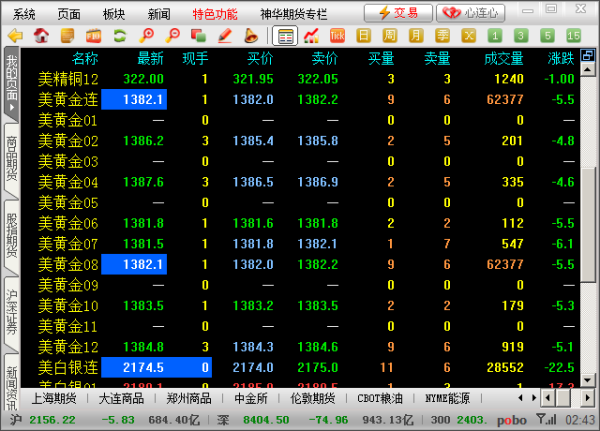Sort by the 名称 column header
The width and height of the screenshot is (600, 431).
(85, 59)
